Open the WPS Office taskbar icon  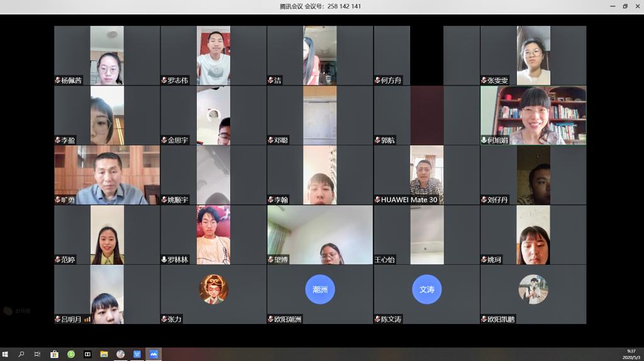point(136,354)
